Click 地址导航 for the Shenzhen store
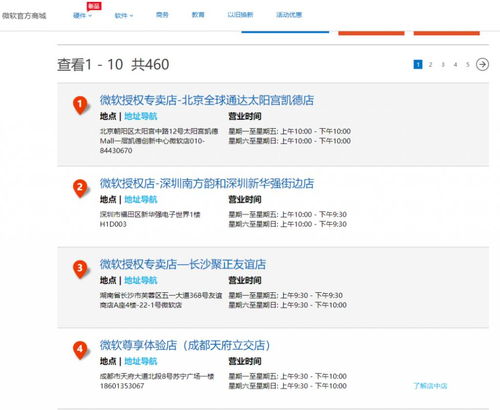 141,200
